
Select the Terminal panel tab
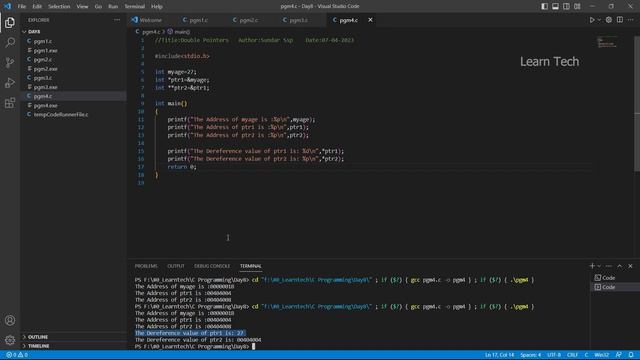tap(251, 266)
